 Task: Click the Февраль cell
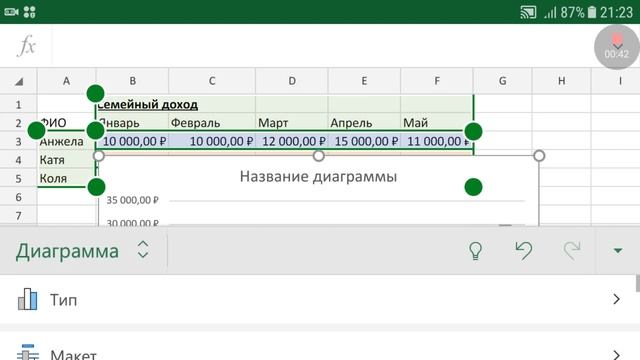click(x=212, y=123)
